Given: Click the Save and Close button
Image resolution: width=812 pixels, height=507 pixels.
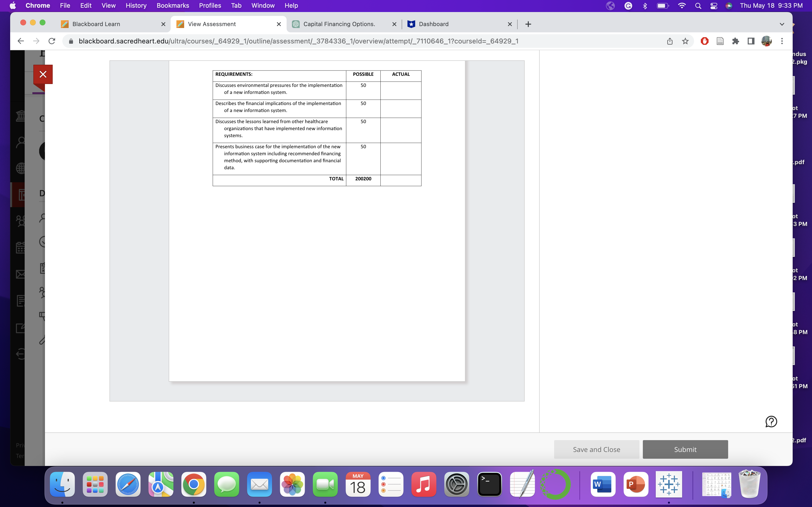Looking at the screenshot, I should pyautogui.click(x=596, y=449).
